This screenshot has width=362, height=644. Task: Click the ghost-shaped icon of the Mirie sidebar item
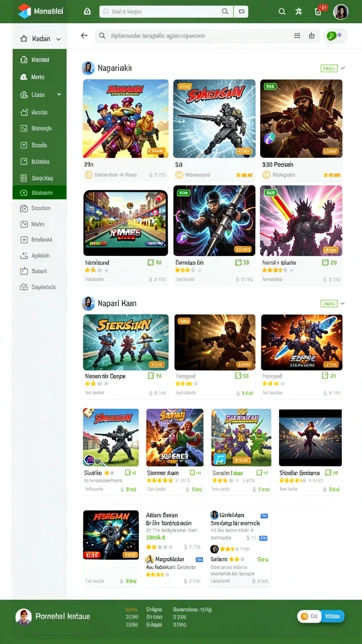pos(24,77)
